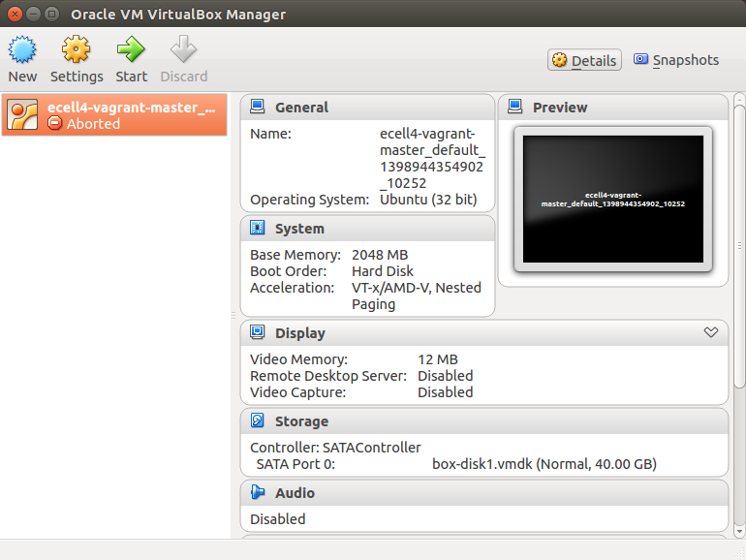746x560 pixels.
Task: Click the Controller: SATAController row
Action: point(335,448)
